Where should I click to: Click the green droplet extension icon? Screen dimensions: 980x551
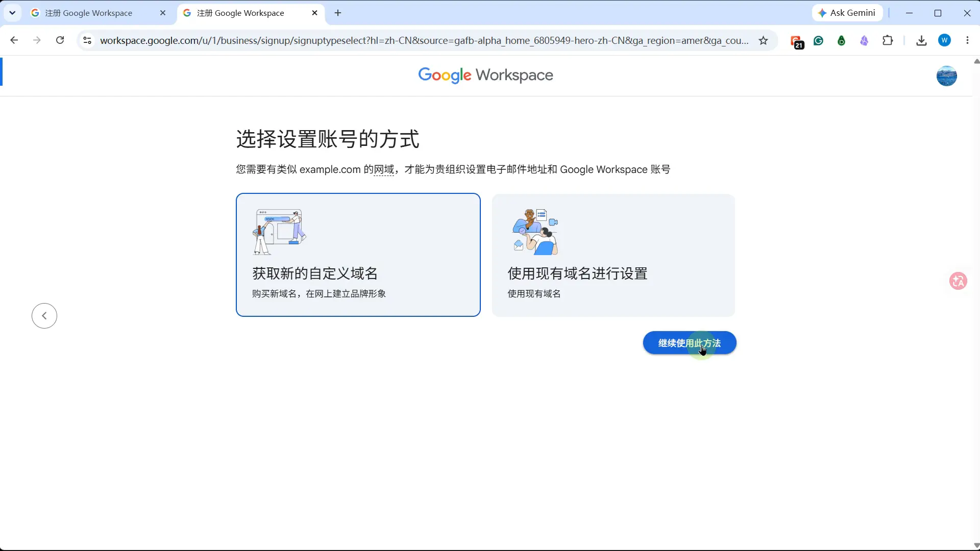841,40
